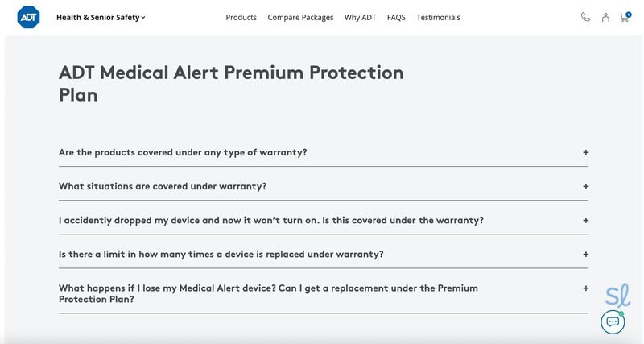The height and width of the screenshot is (344, 644).
Task: Expand the Health & Senior Safety dropdown
Action: [101, 17]
